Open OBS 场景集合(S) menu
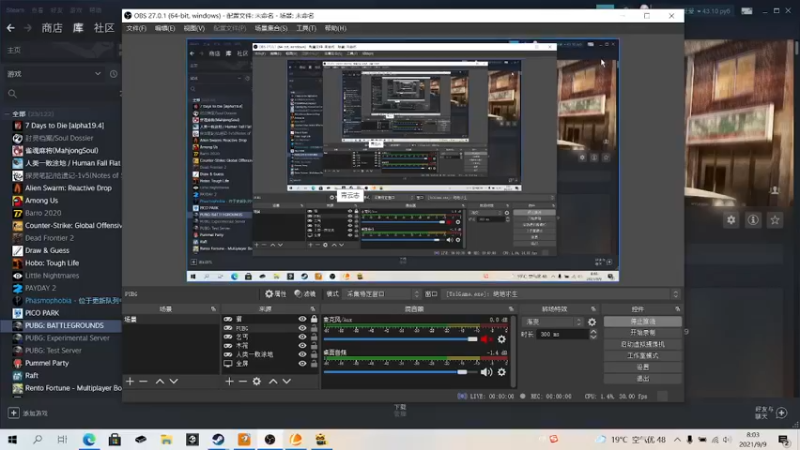 271,28
